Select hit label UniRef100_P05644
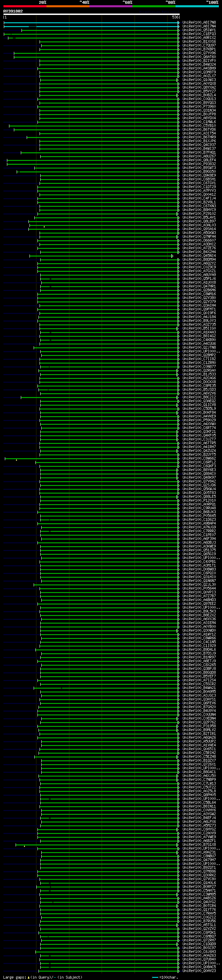 point(199,589)
